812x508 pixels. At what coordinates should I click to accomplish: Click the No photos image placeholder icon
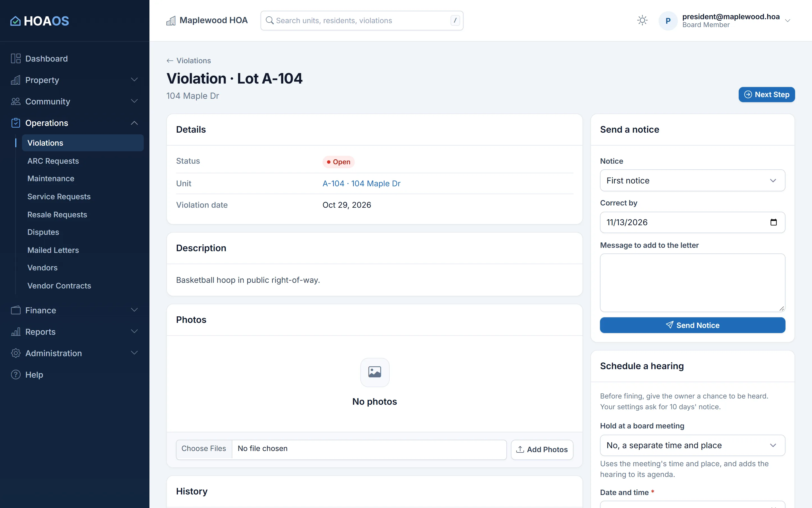click(x=374, y=372)
